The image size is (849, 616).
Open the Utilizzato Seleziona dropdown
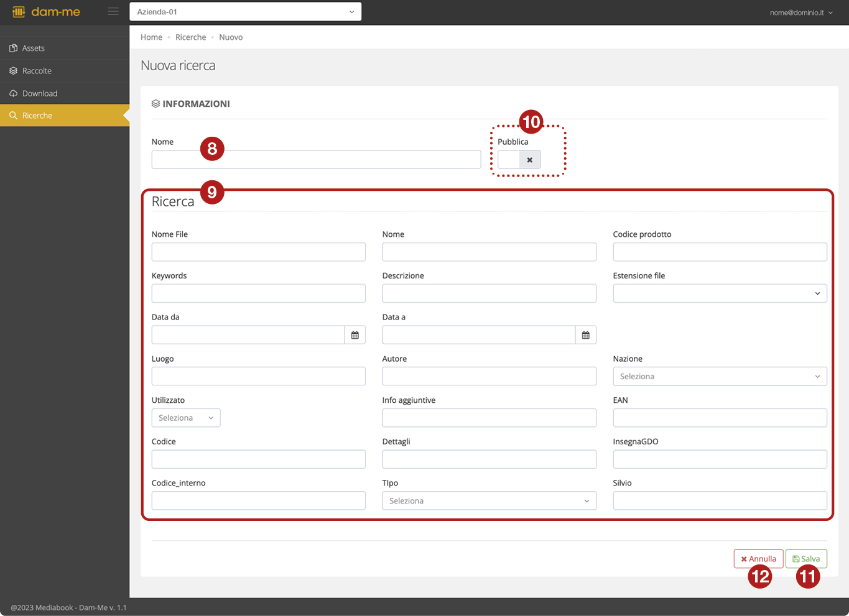pyautogui.click(x=186, y=418)
